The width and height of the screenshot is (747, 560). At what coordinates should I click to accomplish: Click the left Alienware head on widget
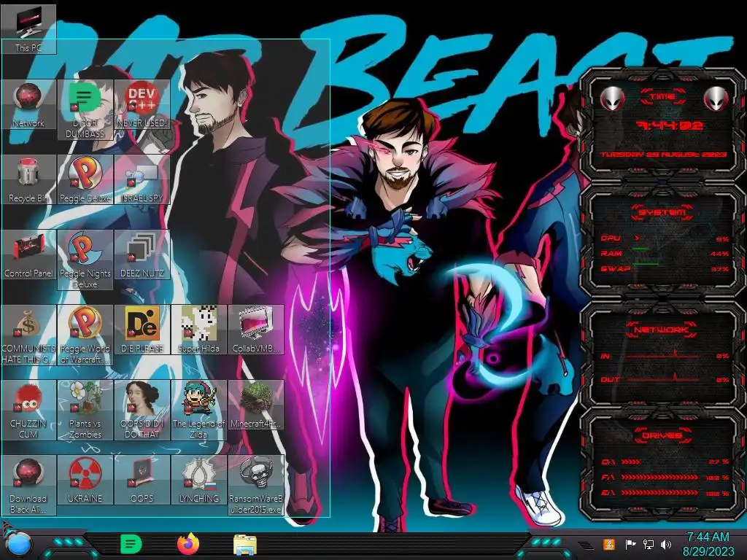click(x=612, y=98)
